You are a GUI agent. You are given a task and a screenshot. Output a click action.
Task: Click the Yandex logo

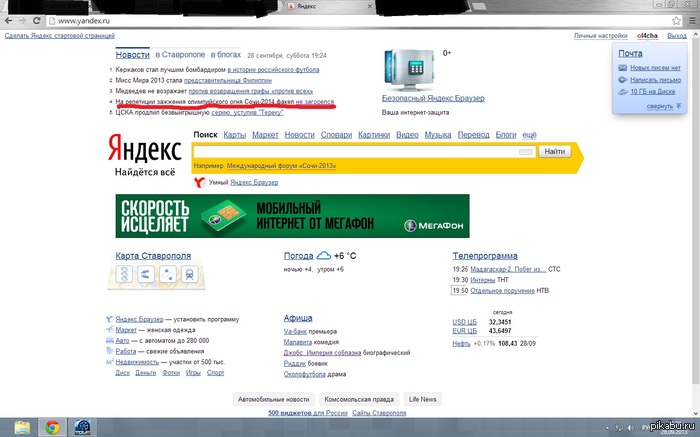click(144, 151)
